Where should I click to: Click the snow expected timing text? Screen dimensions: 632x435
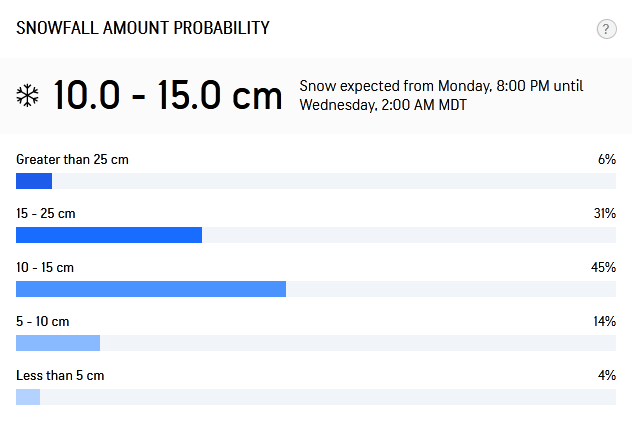(x=441, y=96)
